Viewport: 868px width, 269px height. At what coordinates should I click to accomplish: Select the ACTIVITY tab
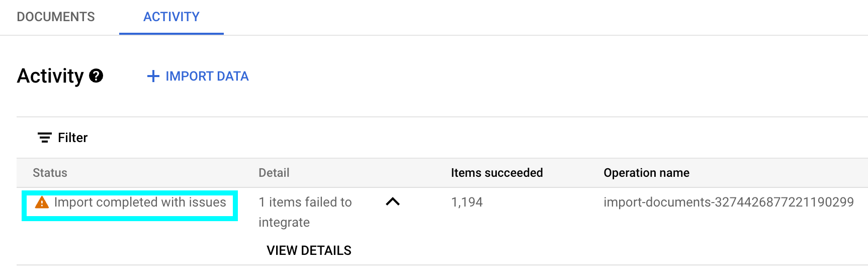[171, 17]
